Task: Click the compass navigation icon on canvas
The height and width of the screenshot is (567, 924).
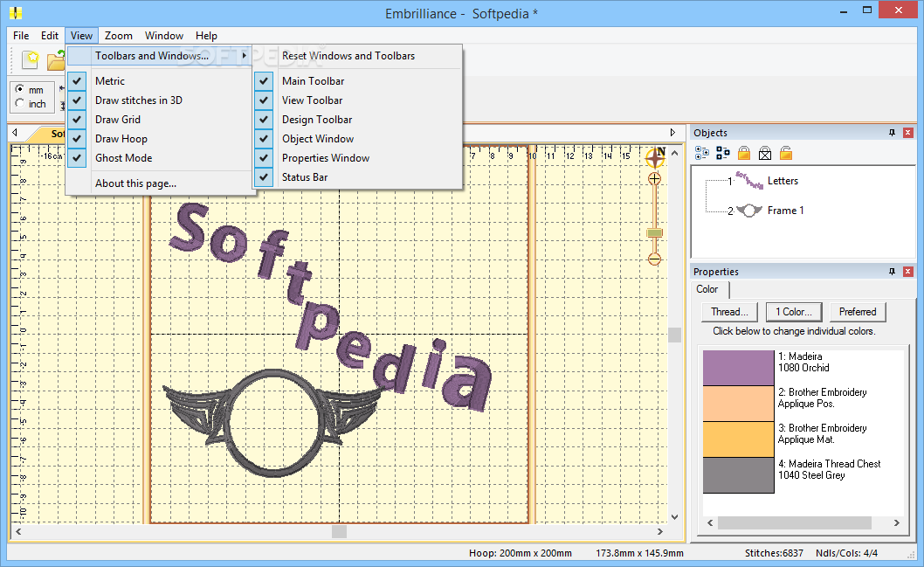Action: [x=655, y=157]
